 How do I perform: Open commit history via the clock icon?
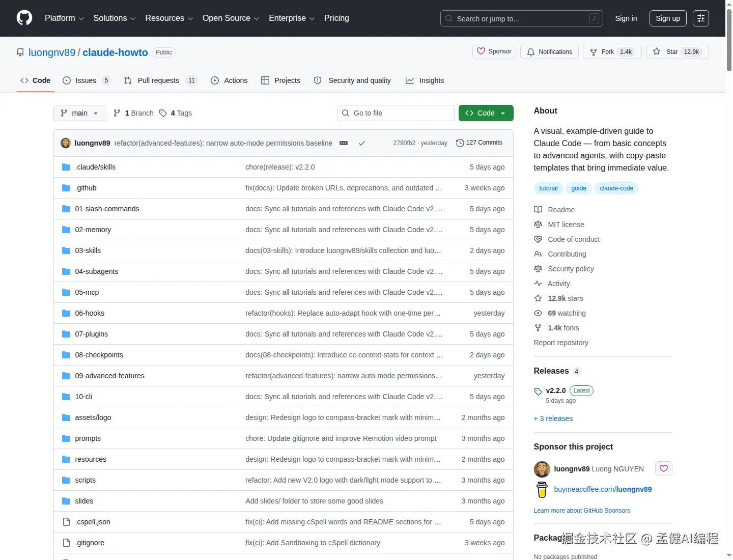coord(460,143)
